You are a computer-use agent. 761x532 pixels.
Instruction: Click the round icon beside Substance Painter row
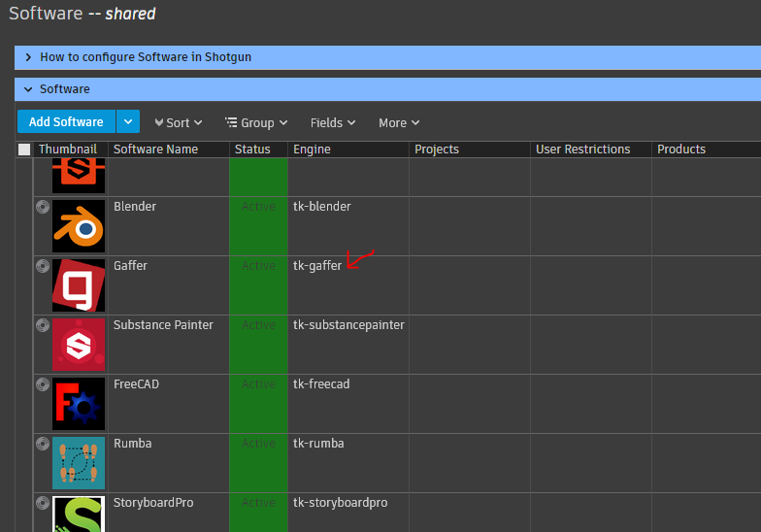click(43, 325)
